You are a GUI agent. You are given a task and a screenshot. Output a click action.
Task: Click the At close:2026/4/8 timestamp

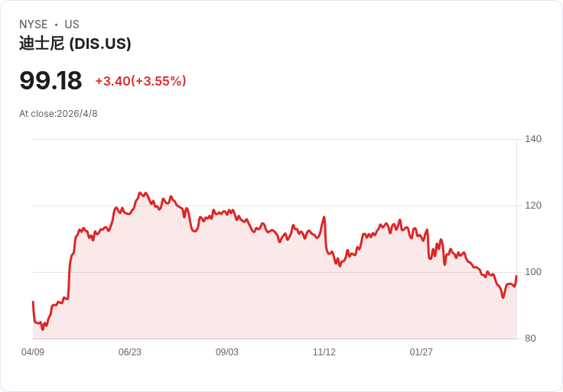(x=58, y=114)
